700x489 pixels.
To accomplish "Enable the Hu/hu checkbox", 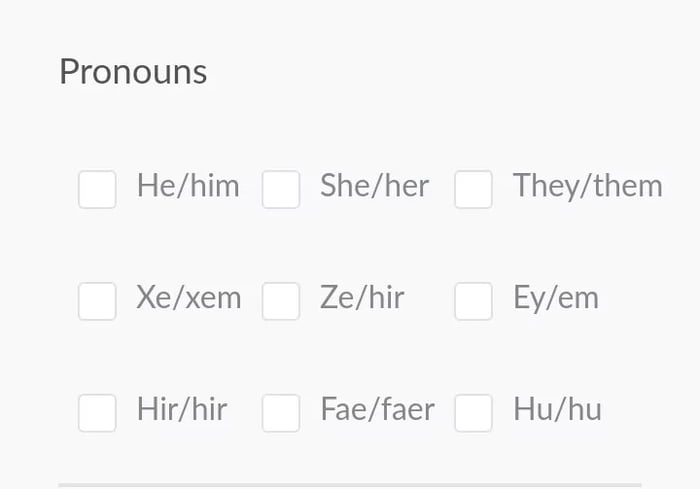I will (473, 413).
